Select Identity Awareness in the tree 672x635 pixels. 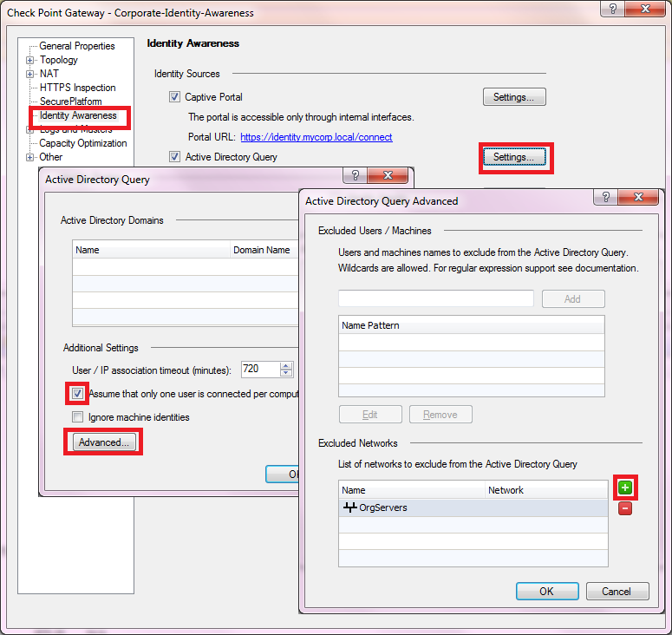78,115
